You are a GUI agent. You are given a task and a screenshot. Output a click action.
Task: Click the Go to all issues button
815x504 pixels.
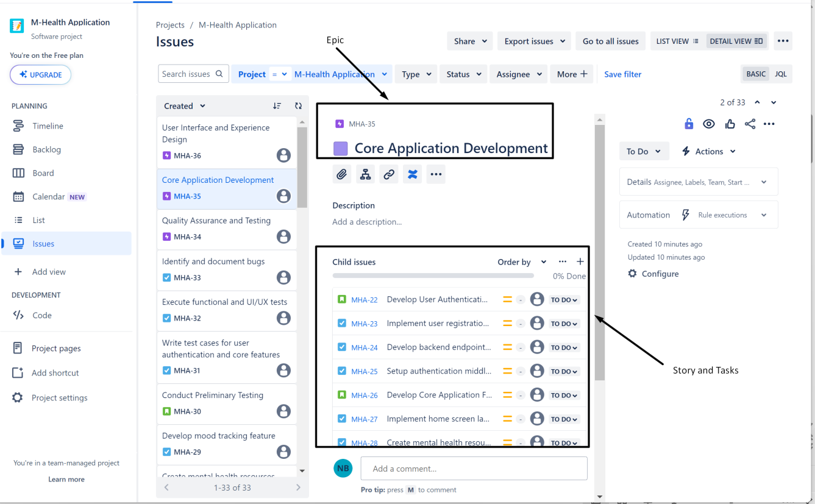point(610,41)
